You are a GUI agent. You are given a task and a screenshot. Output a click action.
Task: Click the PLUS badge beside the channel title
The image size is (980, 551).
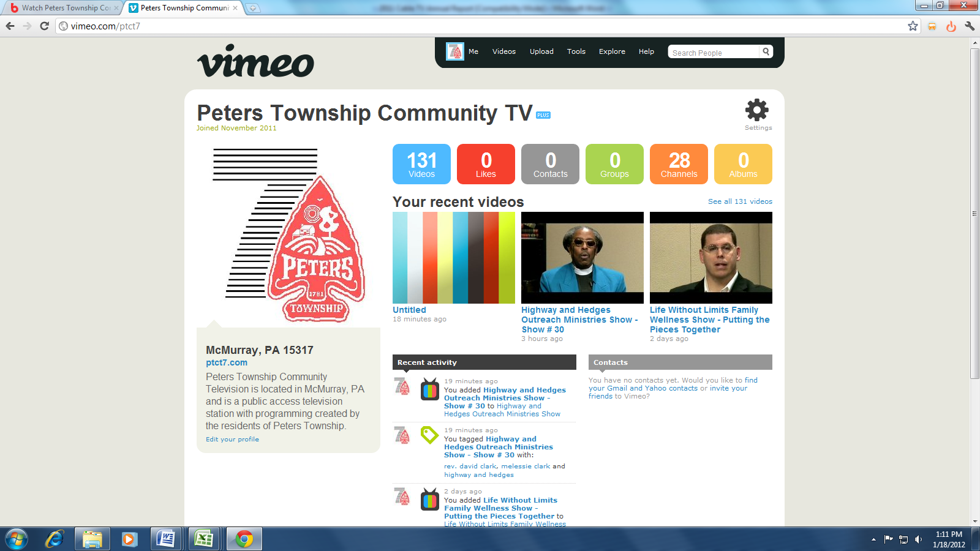click(x=543, y=115)
